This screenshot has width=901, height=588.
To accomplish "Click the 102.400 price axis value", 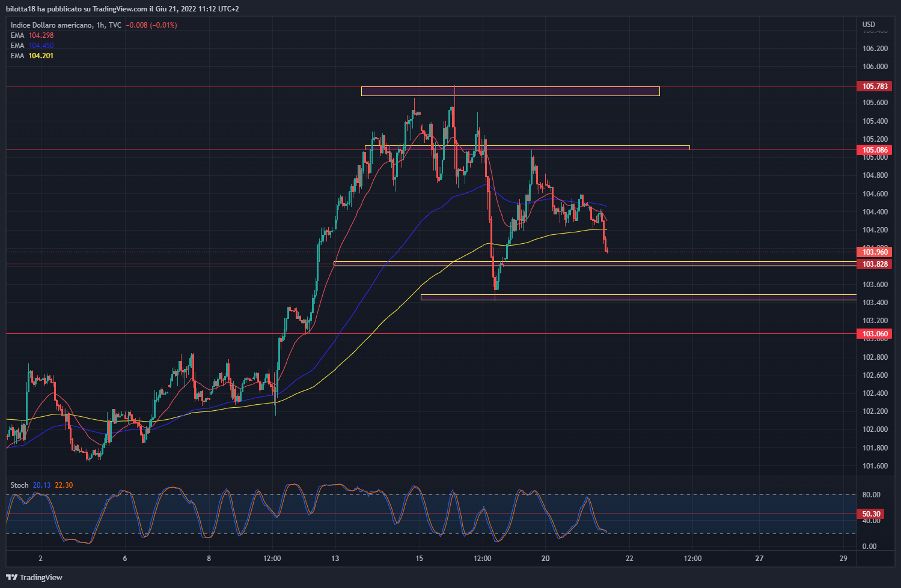I will [875, 393].
